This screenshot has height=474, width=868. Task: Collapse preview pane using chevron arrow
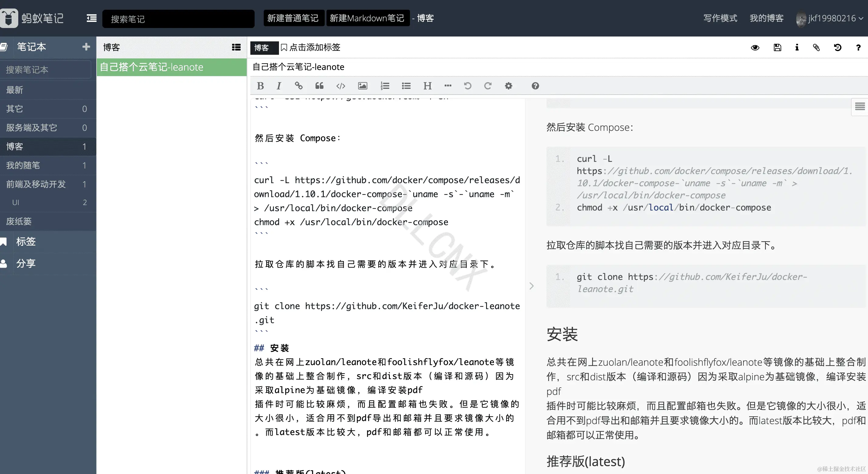[x=531, y=286]
